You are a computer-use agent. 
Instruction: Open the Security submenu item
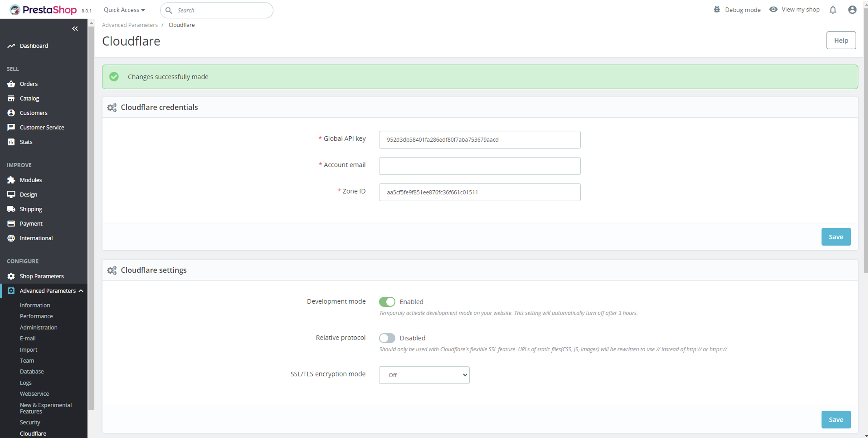pyautogui.click(x=30, y=422)
